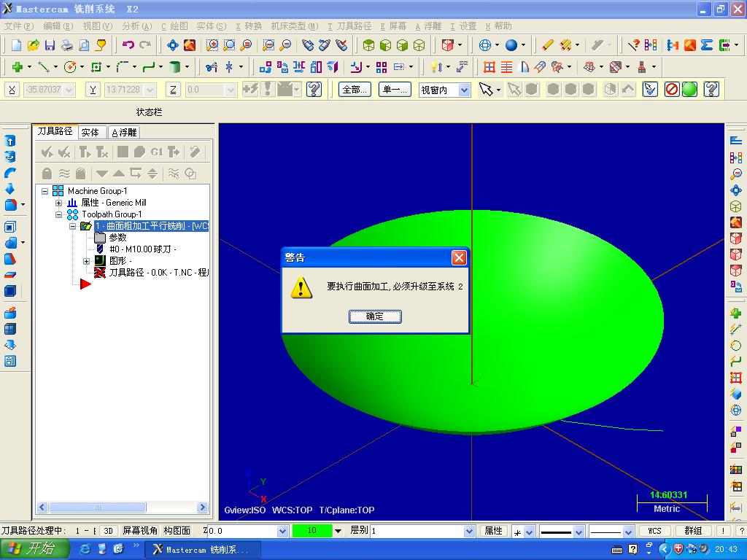Click 确定 in the warning dialog
Image resolution: width=747 pixels, height=560 pixels.
(375, 316)
